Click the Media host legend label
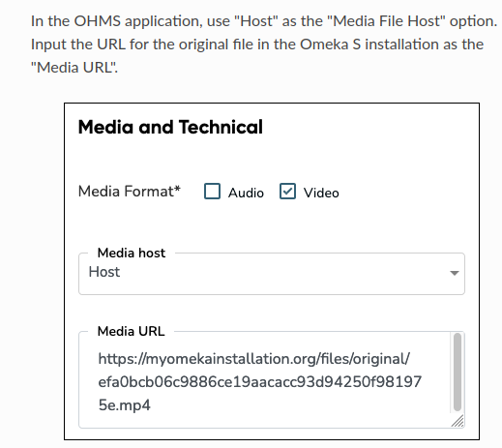502x448 pixels. [x=132, y=253]
